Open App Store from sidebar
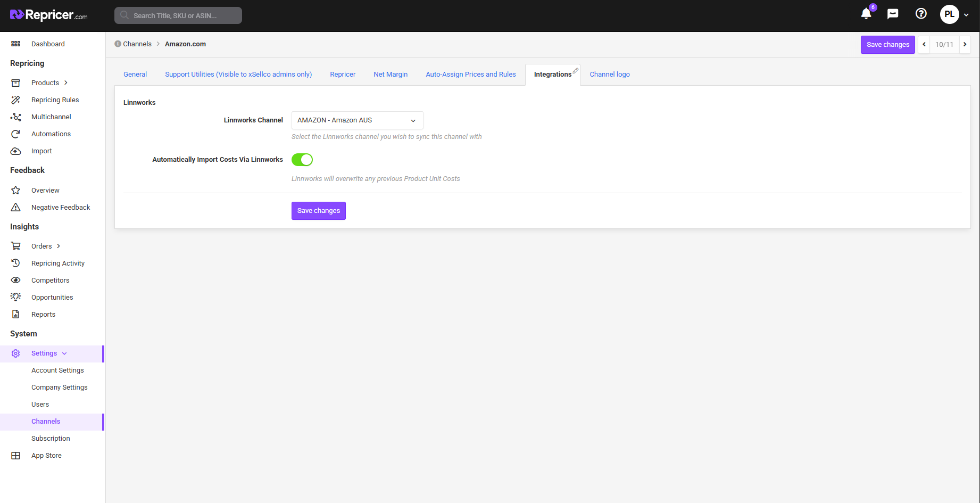The width and height of the screenshot is (980, 503). (x=46, y=456)
